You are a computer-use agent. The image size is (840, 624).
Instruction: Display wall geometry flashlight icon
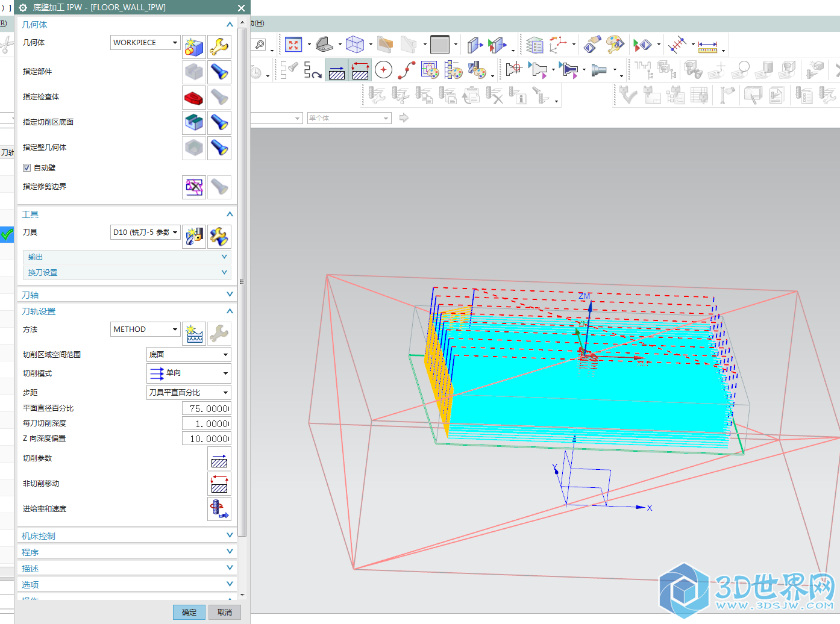(x=219, y=148)
